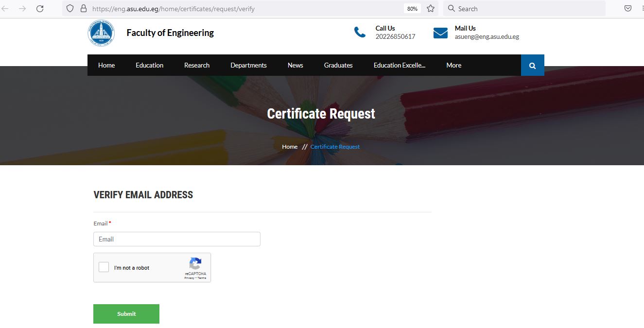Screen dimensions: 644x328
Task: Open the Pocket save icon
Action: click(628, 9)
